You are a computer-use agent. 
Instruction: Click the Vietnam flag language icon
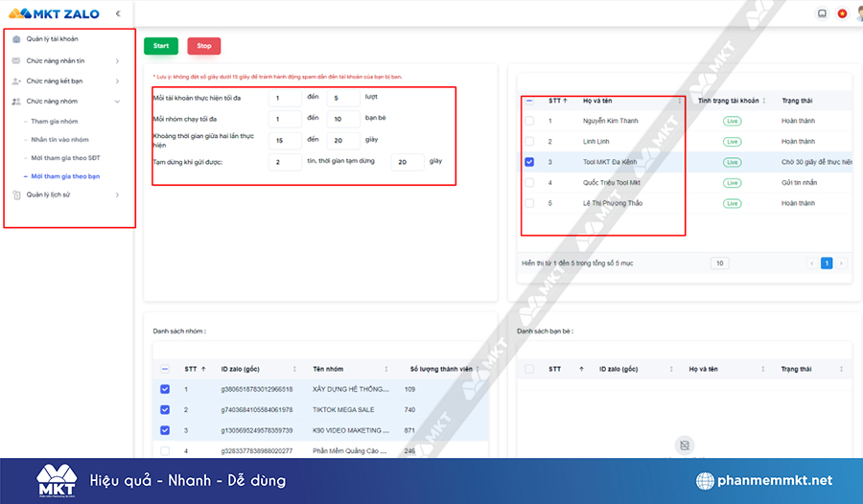click(842, 13)
